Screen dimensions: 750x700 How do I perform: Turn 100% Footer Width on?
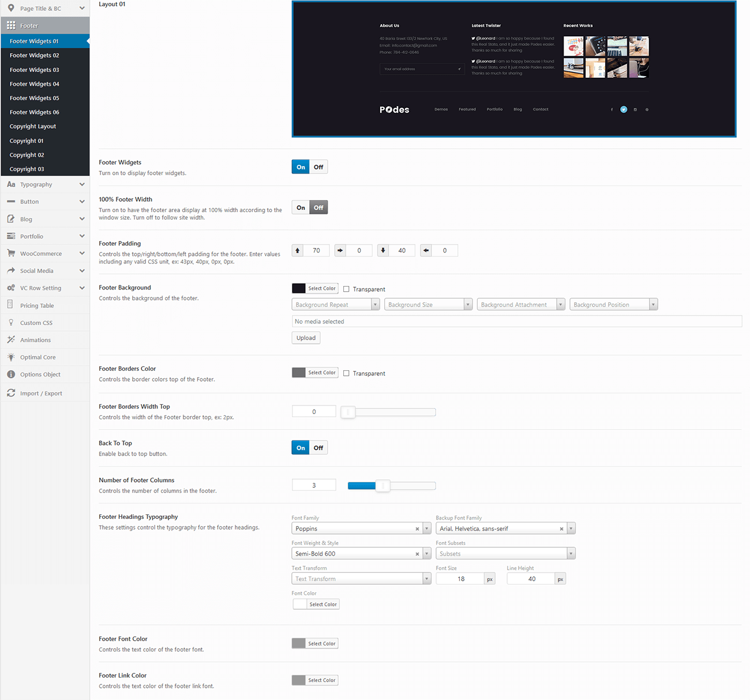coord(301,208)
